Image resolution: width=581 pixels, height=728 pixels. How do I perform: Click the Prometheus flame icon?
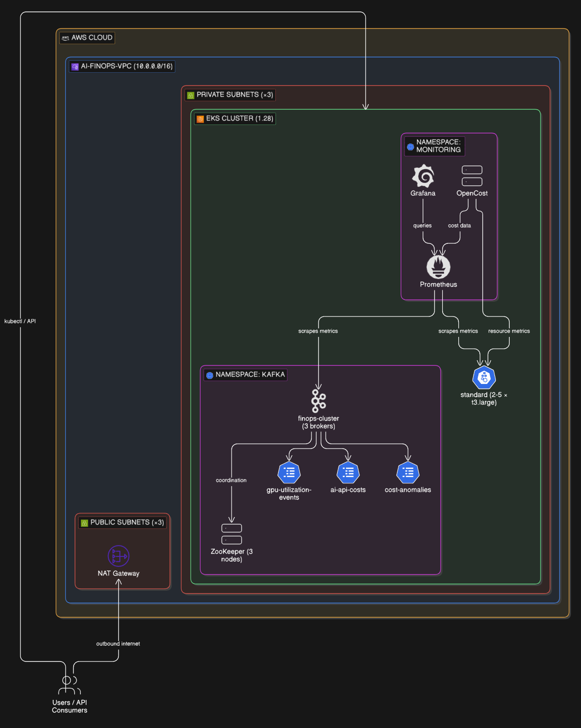click(x=438, y=267)
